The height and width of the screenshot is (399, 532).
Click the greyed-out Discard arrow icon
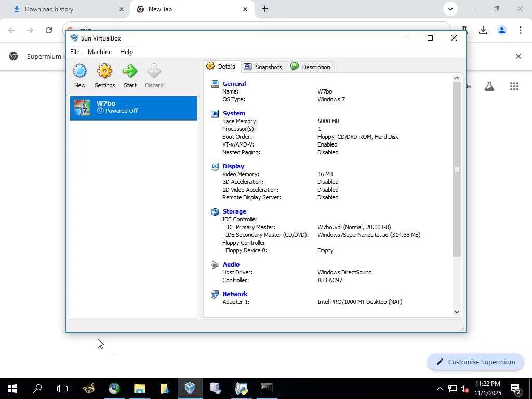point(154,71)
